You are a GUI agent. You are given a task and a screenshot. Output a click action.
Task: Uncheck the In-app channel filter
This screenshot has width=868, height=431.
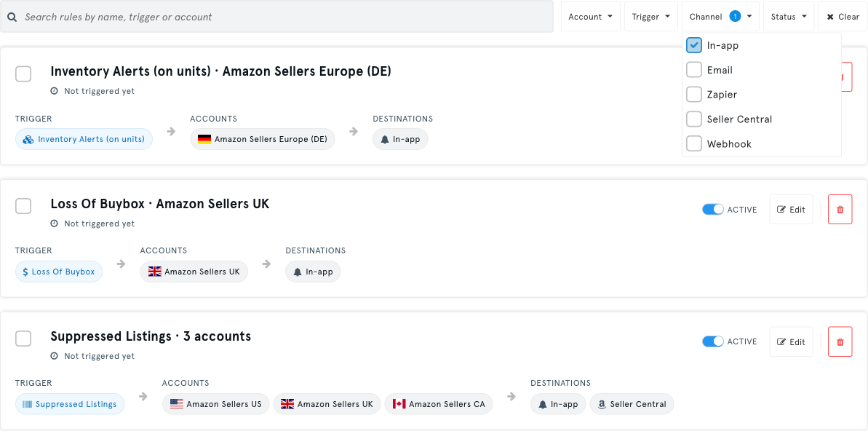[x=694, y=45]
